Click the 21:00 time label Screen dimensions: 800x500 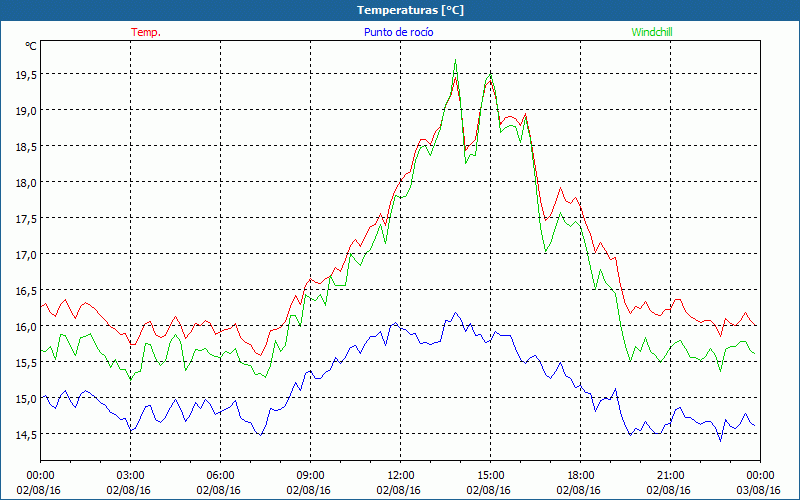[x=670, y=475]
